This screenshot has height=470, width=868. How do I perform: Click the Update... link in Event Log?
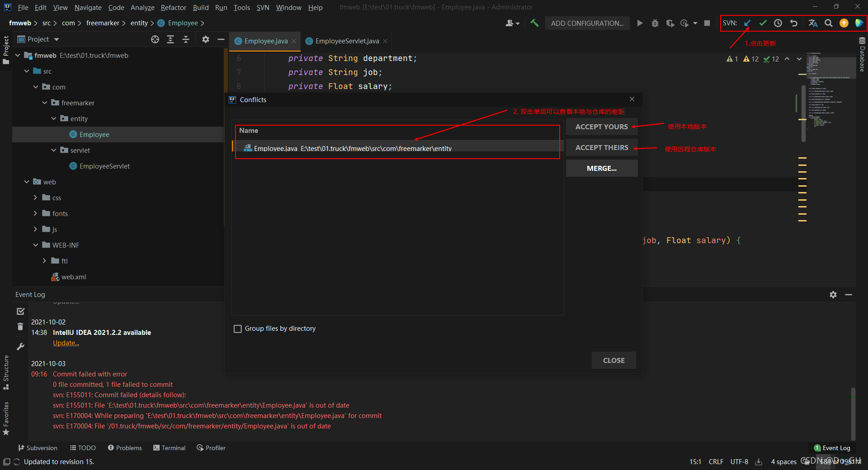tap(66, 343)
